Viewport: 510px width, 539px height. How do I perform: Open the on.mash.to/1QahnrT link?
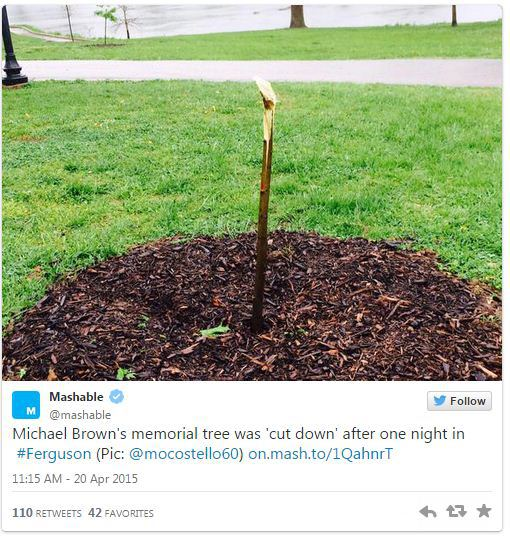click(320, 454)
